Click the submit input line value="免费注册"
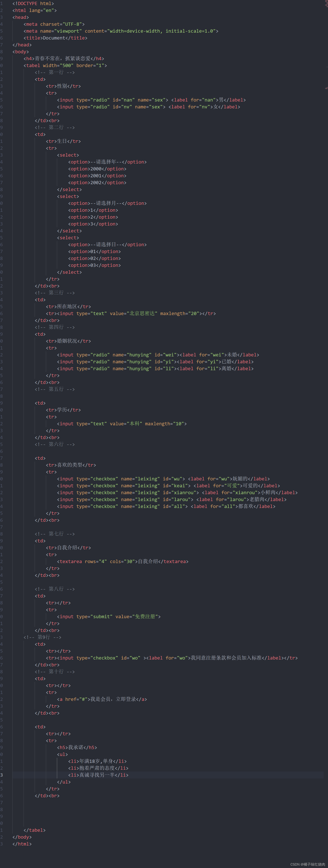This screenshot has width=328, height=868. coord(109,617)
